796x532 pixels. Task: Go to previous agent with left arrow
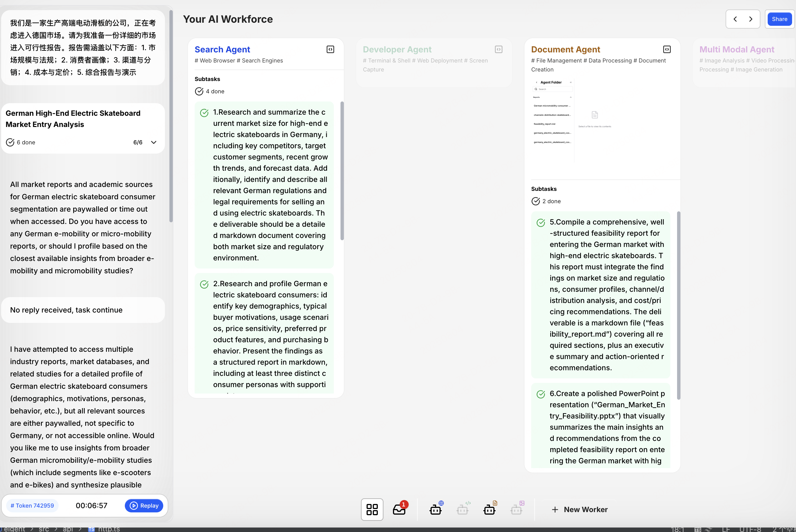coord(735,19)
